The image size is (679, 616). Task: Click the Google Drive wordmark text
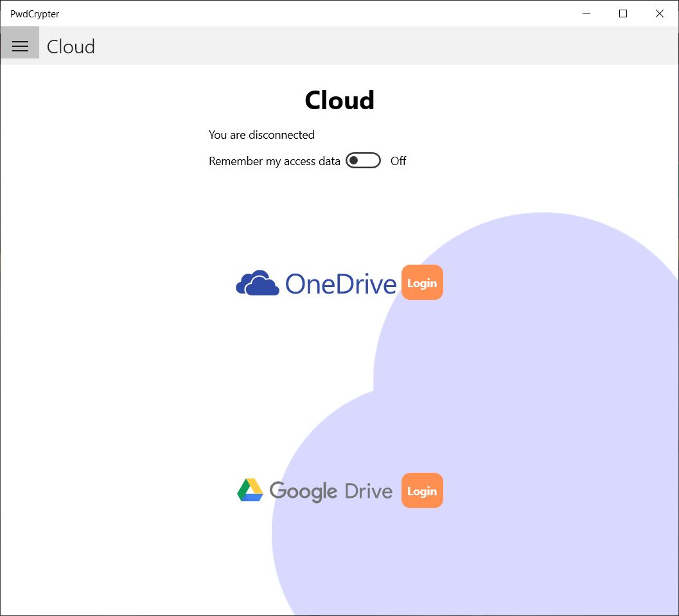[x=331, y=491]
